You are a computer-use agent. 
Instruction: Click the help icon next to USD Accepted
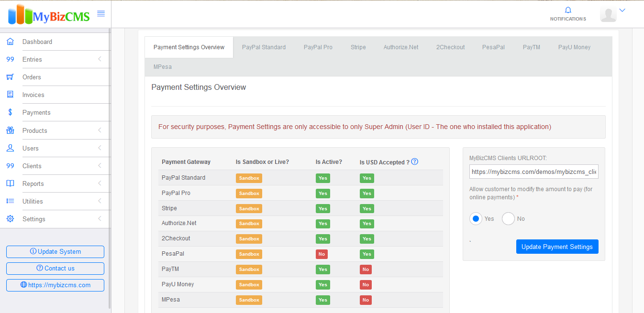(x=415, y=162)
